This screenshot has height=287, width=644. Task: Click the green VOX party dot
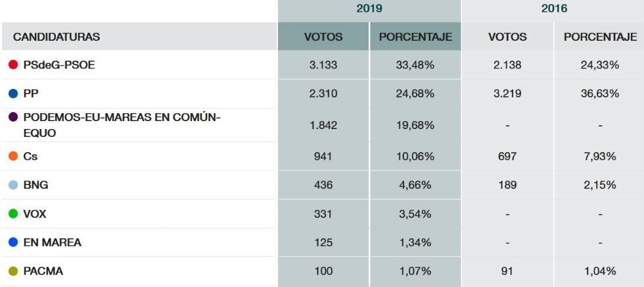[x=13, y=214]
